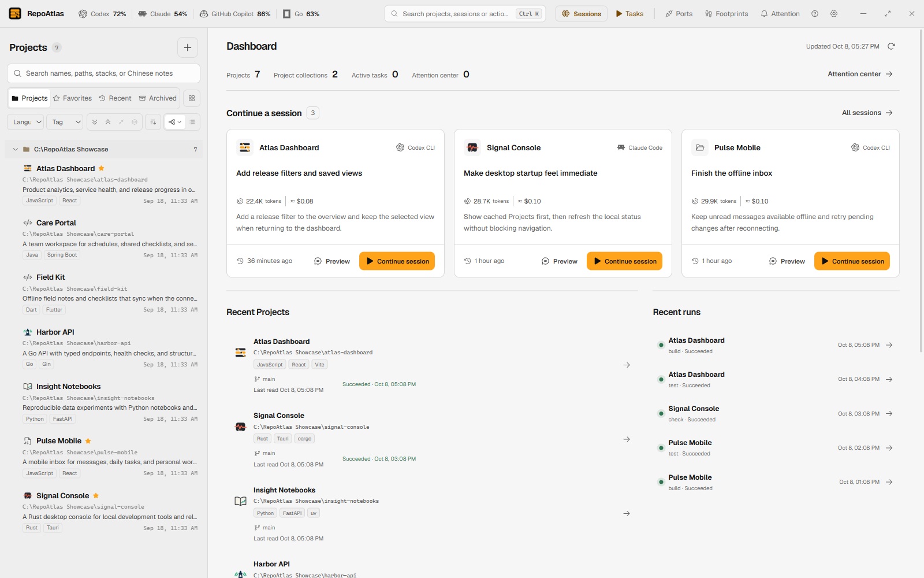Image resolution: width=924 pixels, height=578 pixels.
Task: Select the Archived tab in sidebar
Action: coord(158,98)
